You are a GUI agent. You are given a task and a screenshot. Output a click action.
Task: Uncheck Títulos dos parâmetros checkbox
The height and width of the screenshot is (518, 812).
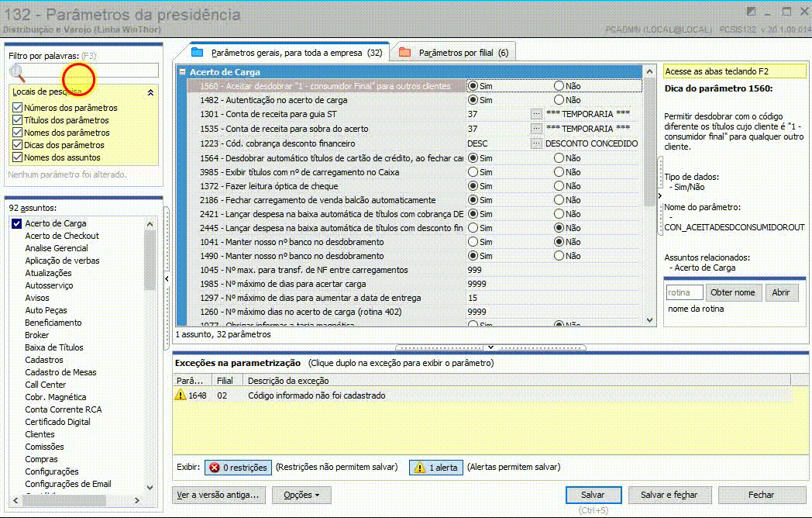click(17, 119)
